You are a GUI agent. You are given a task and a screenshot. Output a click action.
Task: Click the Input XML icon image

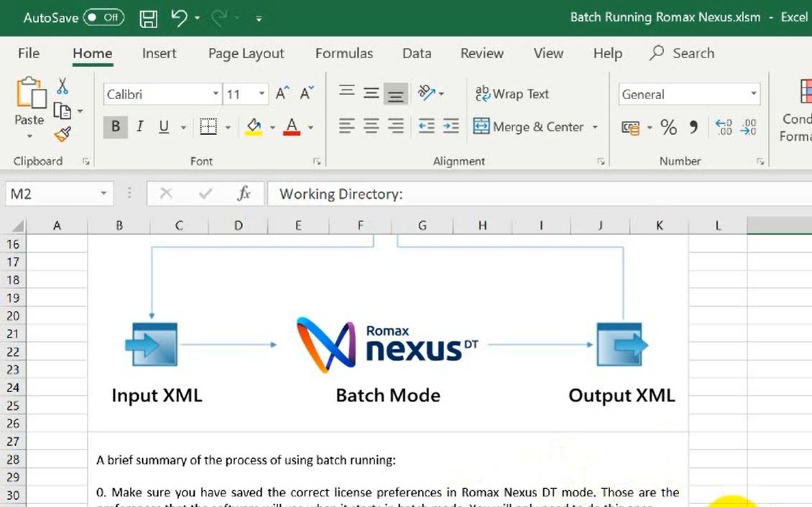(152, 344)
